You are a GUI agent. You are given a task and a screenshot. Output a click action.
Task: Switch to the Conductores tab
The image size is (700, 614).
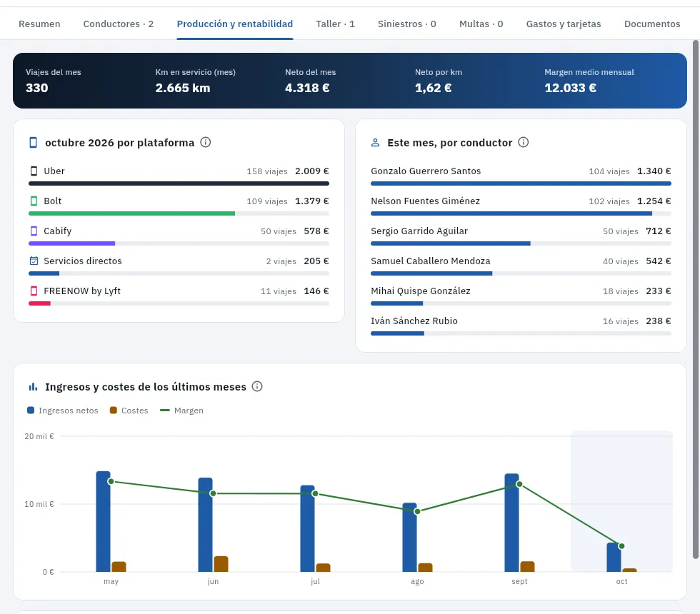pyautogui.click(x=119, y=24)
